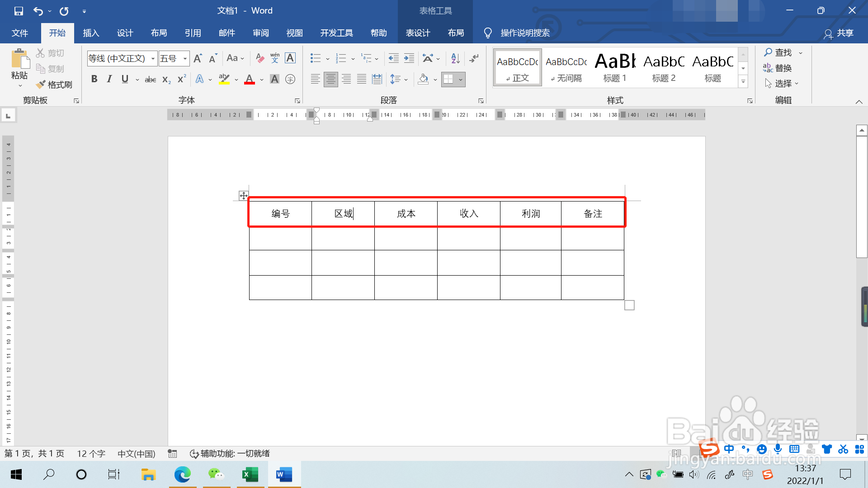Click the 共享 share button

coord(839,33)
